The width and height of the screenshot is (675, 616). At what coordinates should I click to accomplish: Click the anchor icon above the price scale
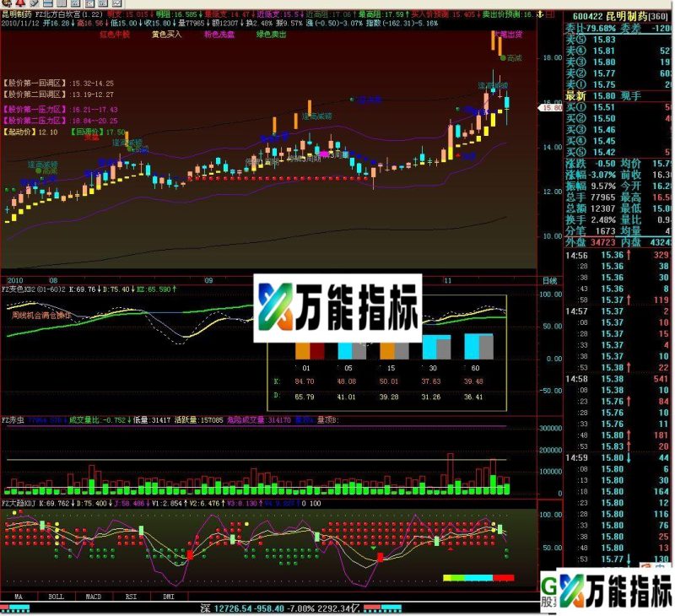(541, 14)
